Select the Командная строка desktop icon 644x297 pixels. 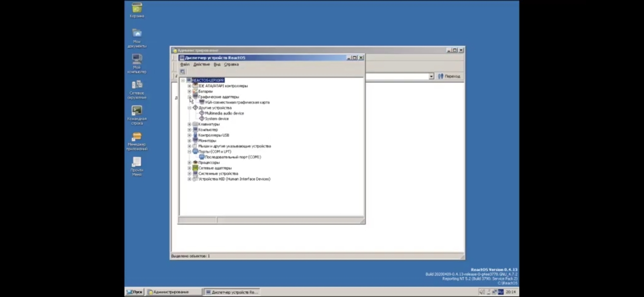coord(137,111)
